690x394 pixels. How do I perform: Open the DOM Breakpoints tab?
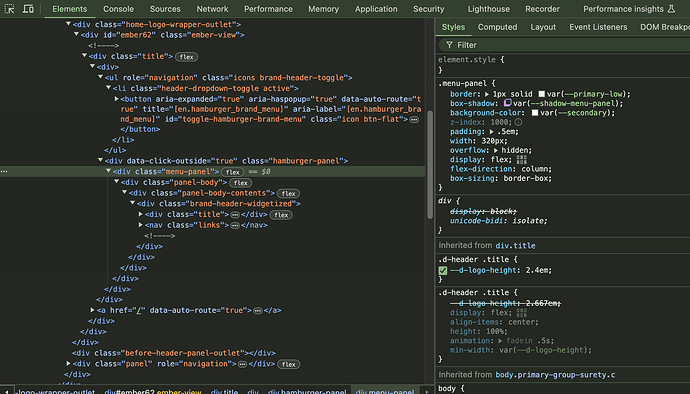click(x=665, y=27)
